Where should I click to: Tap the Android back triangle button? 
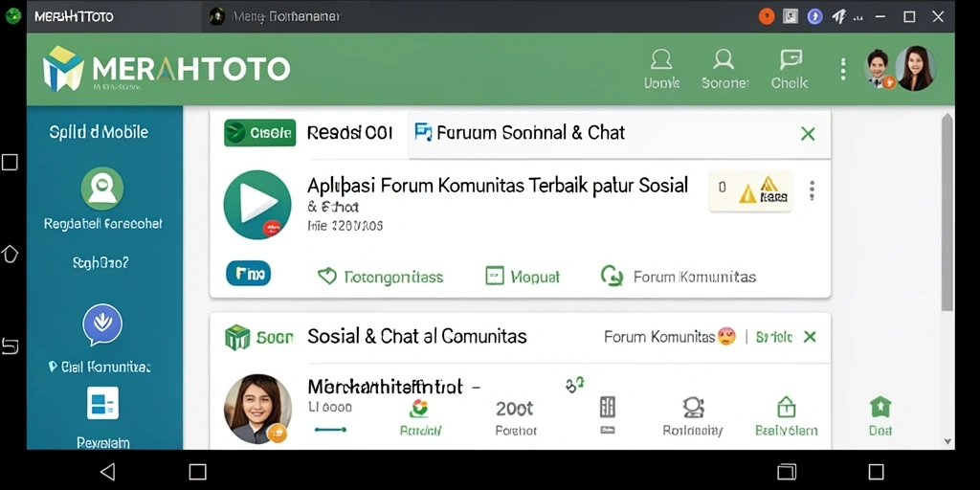click(108, 471)
